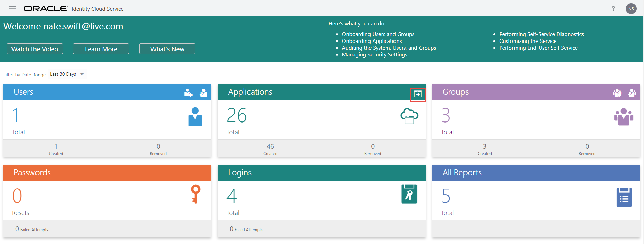
Task: Click the import groups icon in Groups header
Action: (632, 93)
